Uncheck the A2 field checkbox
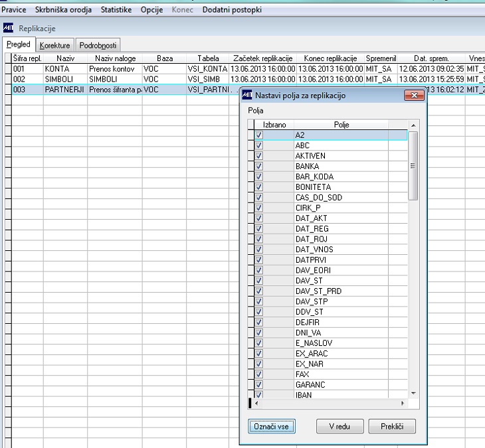The width and height of the screenshot is (485, 448). coord(259,135)
